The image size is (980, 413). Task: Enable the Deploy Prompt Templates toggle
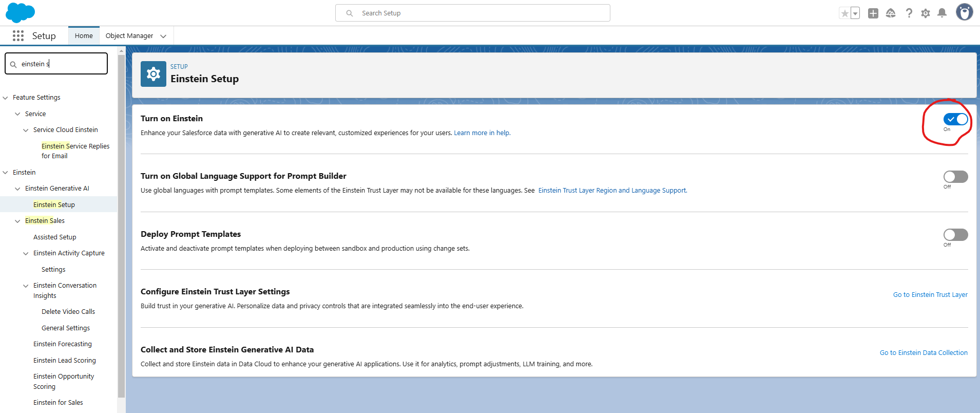click(x=955, y=235)
